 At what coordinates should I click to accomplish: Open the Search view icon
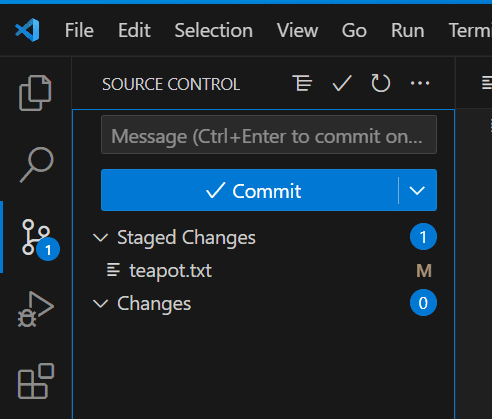click(36, 165)
